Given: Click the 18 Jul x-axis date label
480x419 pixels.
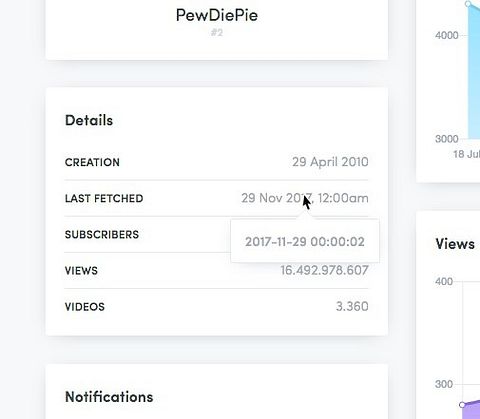Looking at the screenshot, I should point(466,154).
